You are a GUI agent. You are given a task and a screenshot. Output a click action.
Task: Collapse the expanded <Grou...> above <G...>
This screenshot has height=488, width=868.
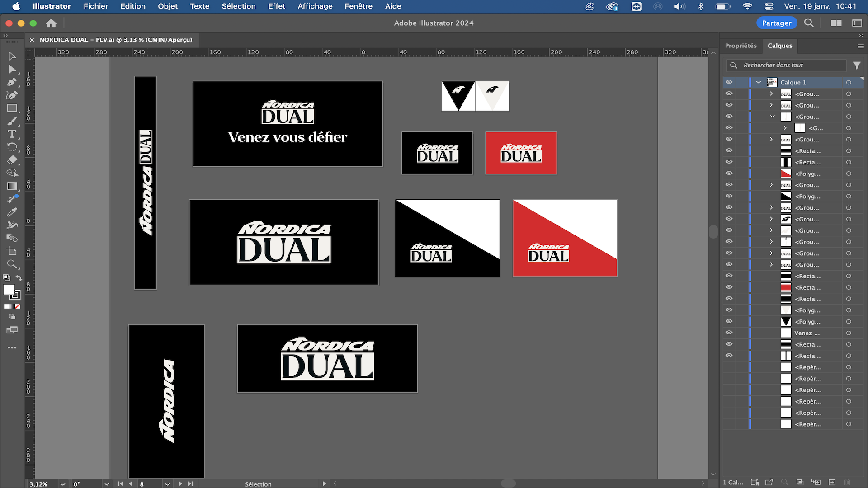[772, 117]
